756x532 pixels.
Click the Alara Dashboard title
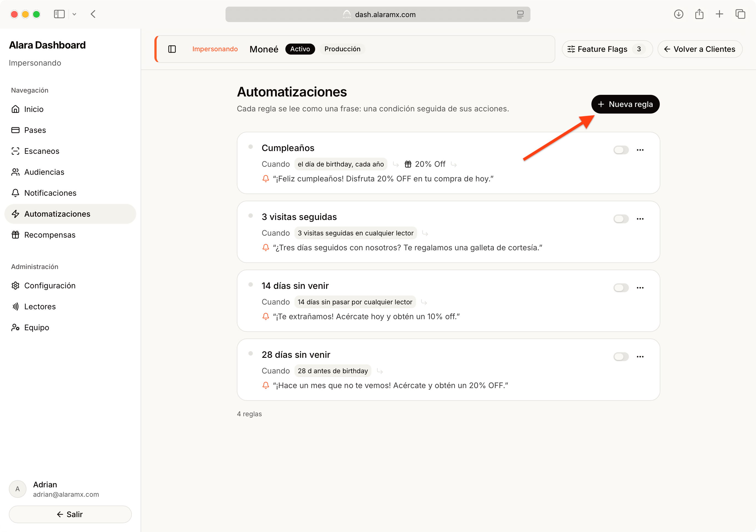point(47,45)
